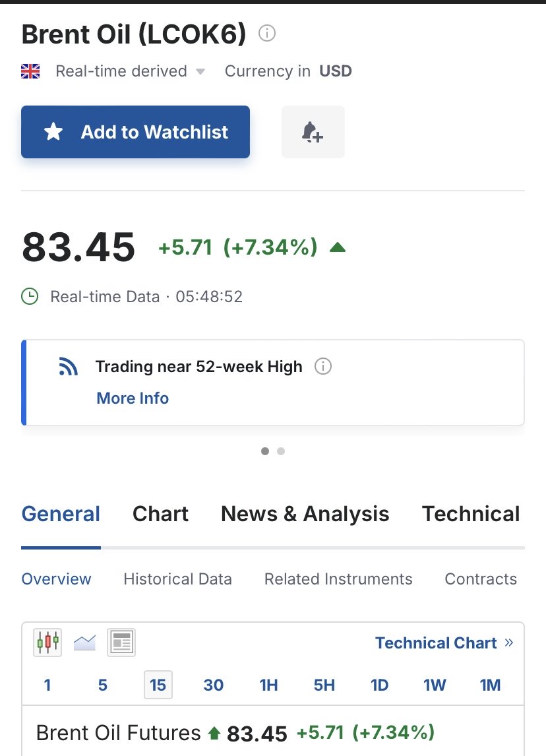Click the Add to Watchlist button
The height and width of the screenshot is (756, 546).
(x=135, y=132)
